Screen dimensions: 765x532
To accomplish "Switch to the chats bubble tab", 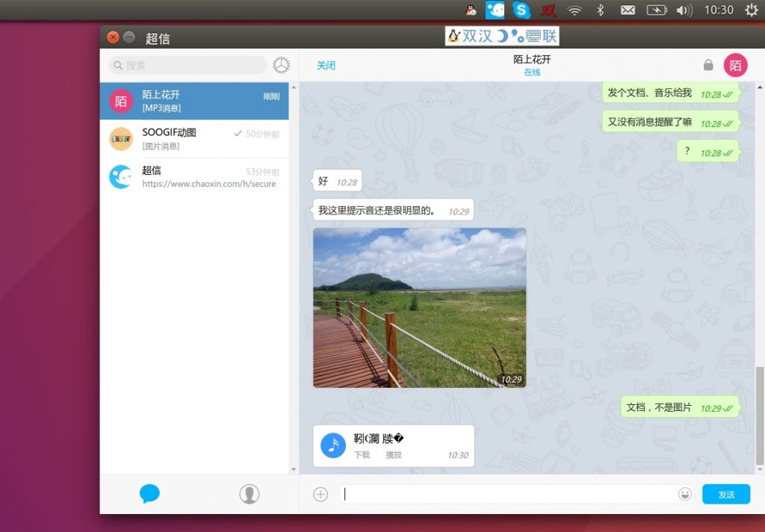I will (149, 494).
